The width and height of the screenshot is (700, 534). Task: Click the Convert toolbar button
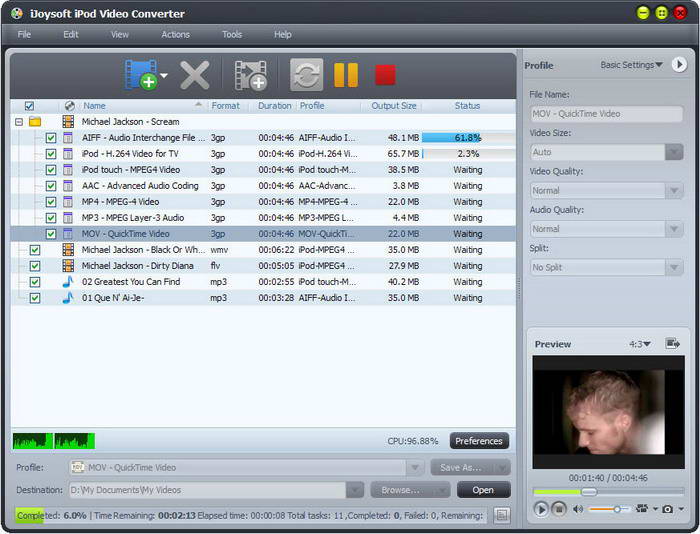(306, 75)
